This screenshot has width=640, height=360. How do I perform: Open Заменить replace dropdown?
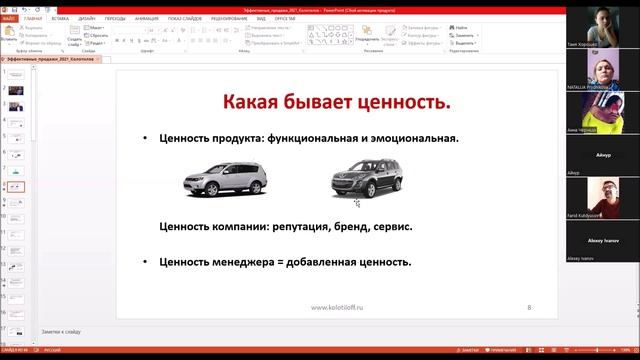coord(464,36)
